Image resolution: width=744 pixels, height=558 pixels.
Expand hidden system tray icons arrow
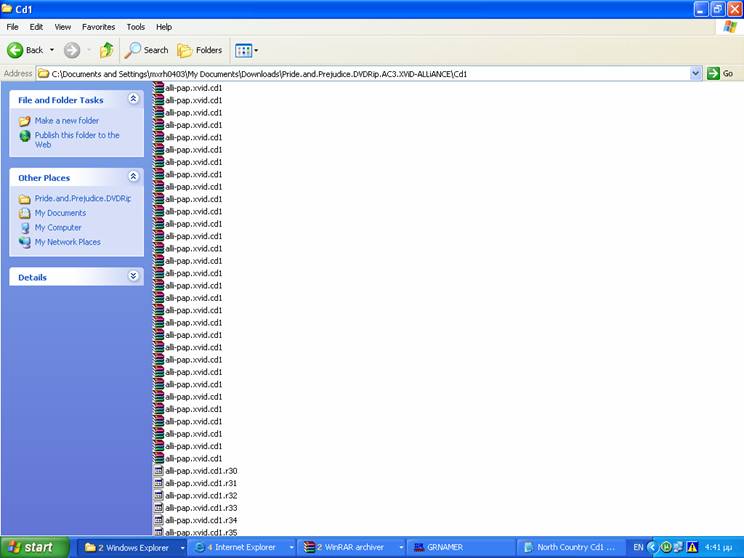(x=651, y=548)
